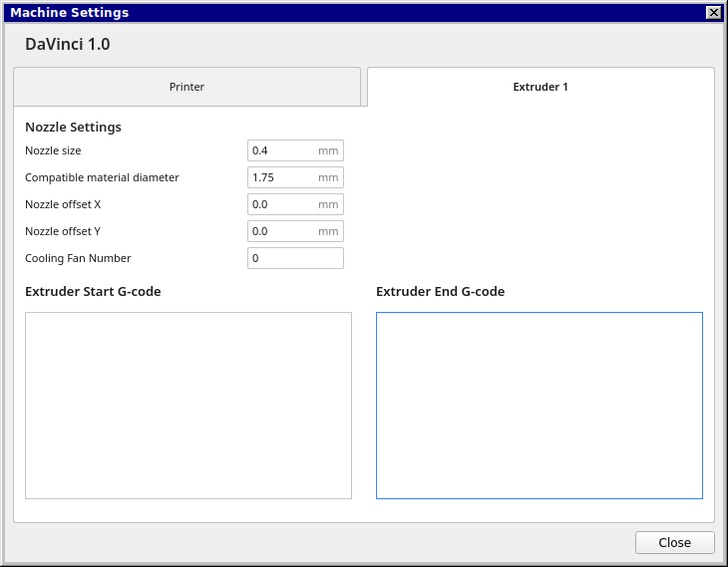Click the Compatible material diameter text label

coord(102,177)
